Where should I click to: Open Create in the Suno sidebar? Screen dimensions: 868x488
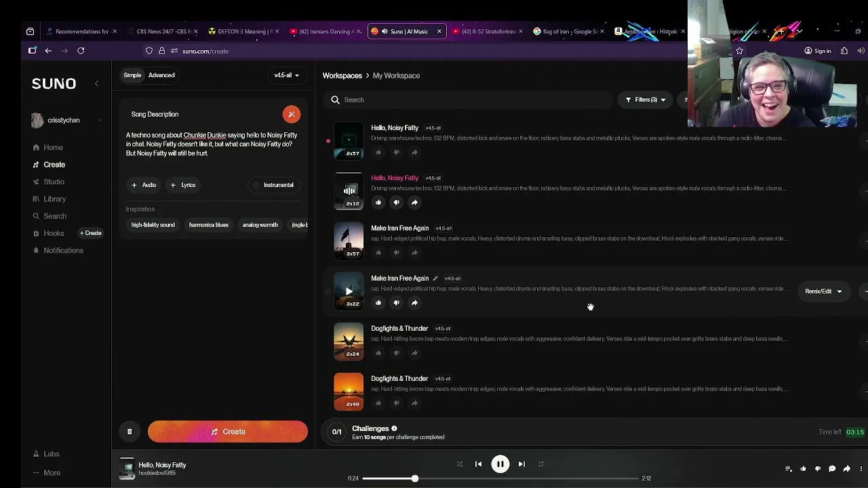click(54, 165)
